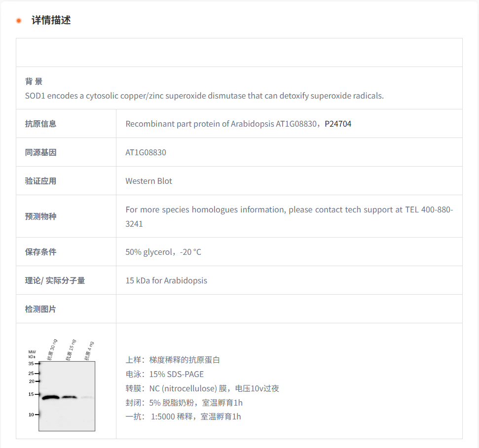Click the 详情描述 section heading
This screenshot has height=448, width=479.
point(51,21)
